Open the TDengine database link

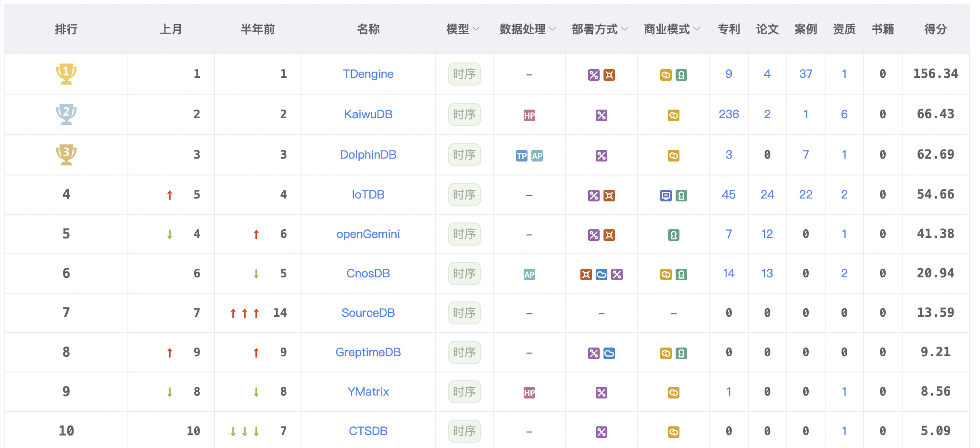point(368,74)
